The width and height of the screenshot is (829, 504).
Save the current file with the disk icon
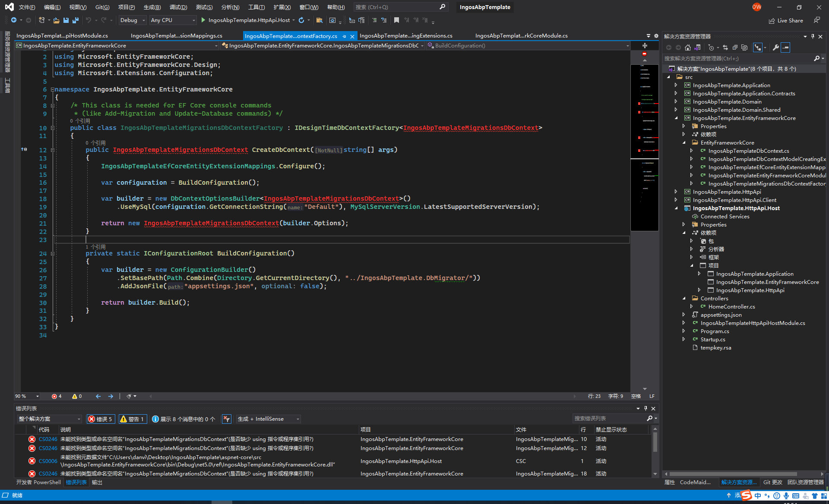coord(66,20)
